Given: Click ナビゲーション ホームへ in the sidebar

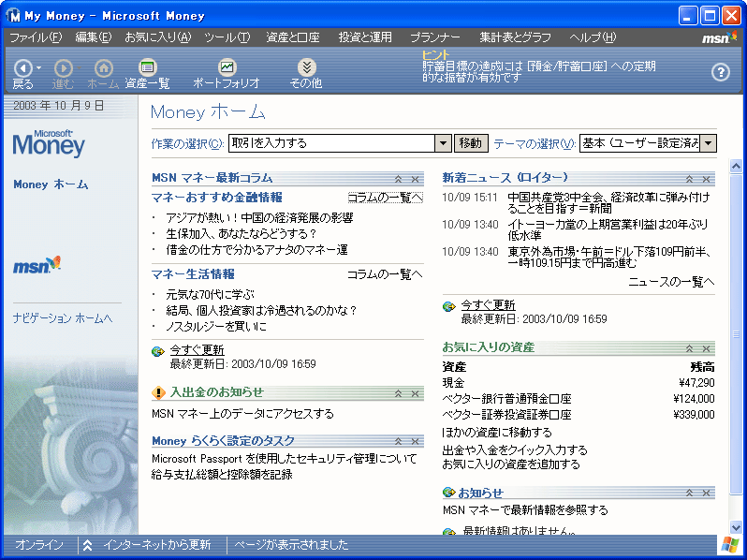Looking at the screenshot, I should tap(63, 317).
